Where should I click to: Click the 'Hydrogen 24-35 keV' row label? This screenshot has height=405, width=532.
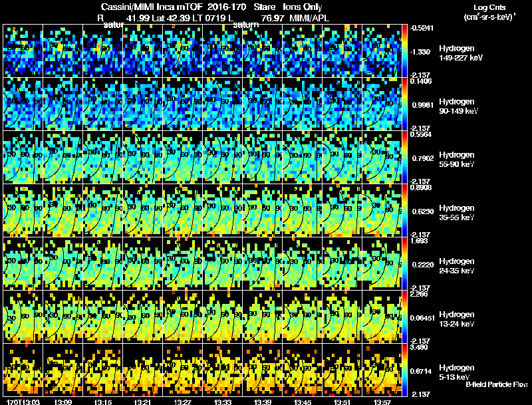[457, 266]
